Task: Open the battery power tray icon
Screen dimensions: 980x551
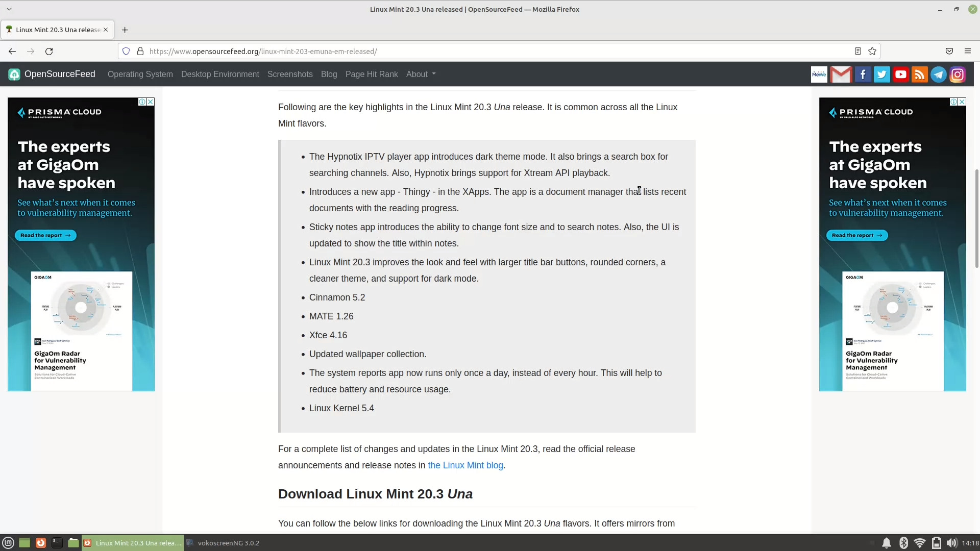Action: point(936,543)
